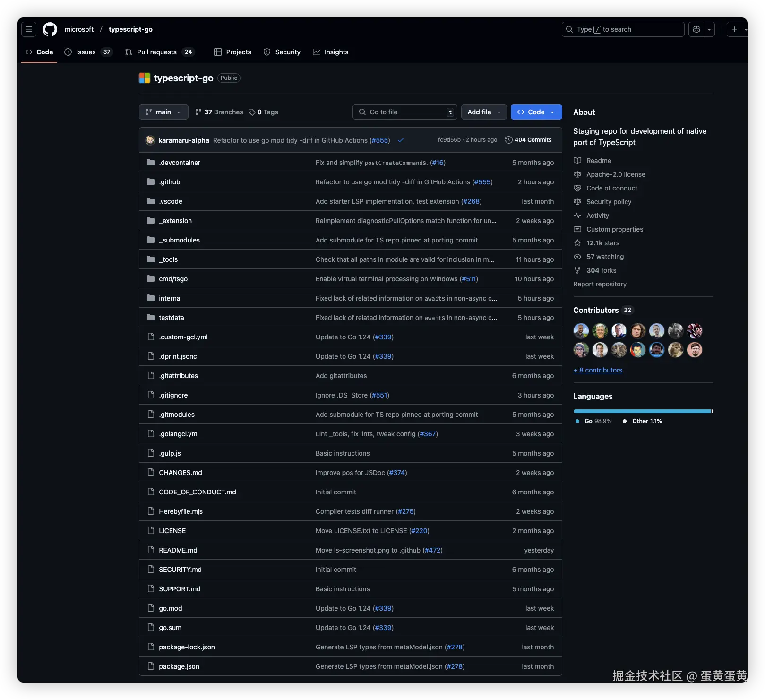Open the package.json file

tap(179, 666)
